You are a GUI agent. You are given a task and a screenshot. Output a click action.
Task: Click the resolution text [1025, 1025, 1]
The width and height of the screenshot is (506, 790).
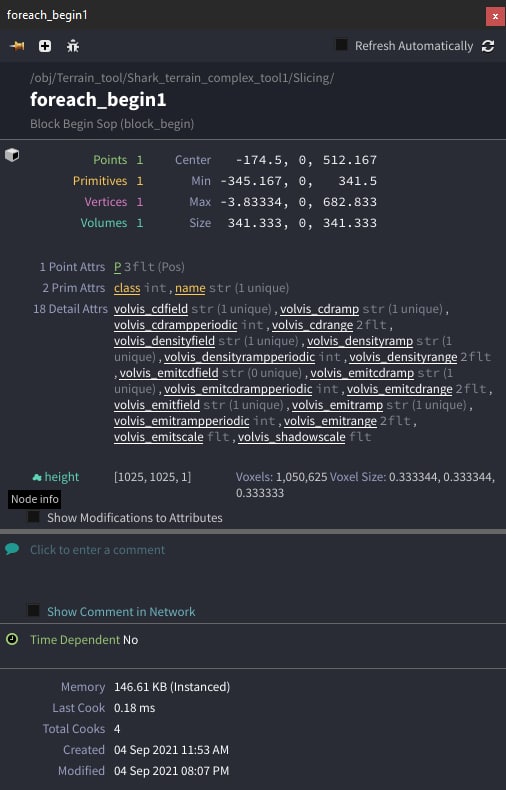(x=153, y=477)
